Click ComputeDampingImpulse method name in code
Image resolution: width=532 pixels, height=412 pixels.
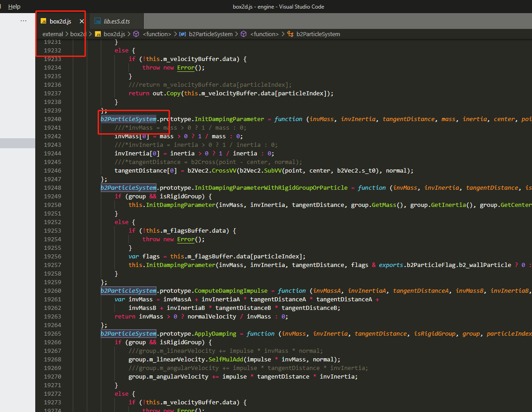(x=231, y=291)
